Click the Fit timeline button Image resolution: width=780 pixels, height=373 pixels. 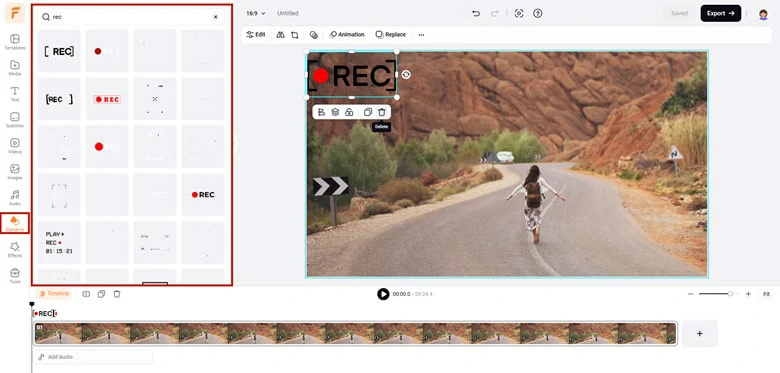click(767, 294)
